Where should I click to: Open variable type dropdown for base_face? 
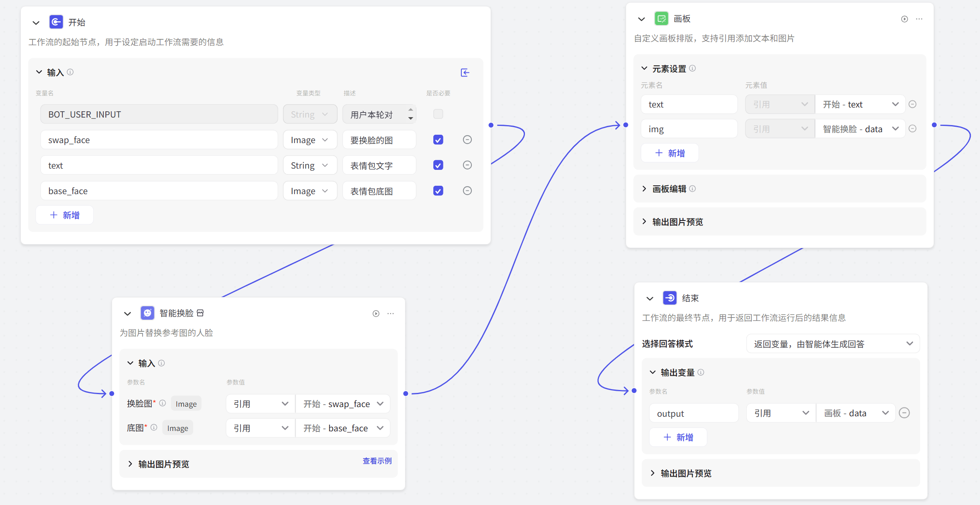coord(310,191)
